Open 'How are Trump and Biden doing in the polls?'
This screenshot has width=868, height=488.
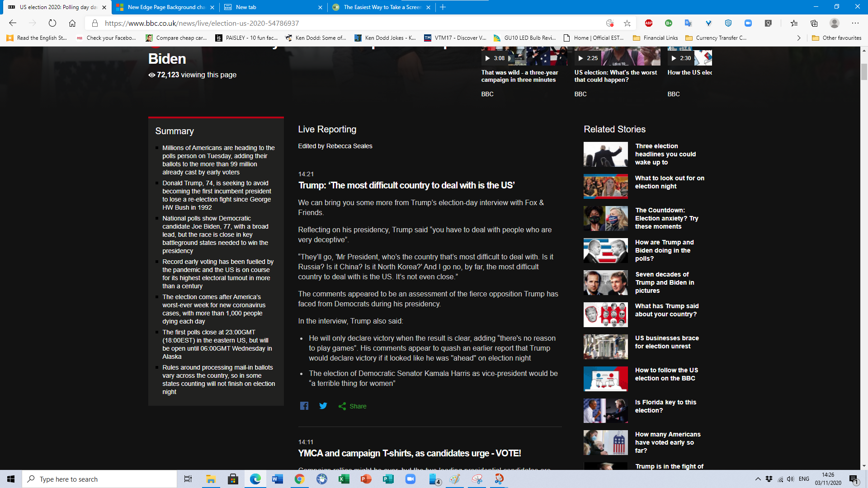664,250
